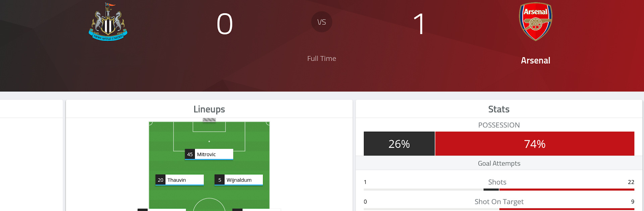Screen dimensions: 644x211
Task: Click the 74% possession bar
Action: 535,144
